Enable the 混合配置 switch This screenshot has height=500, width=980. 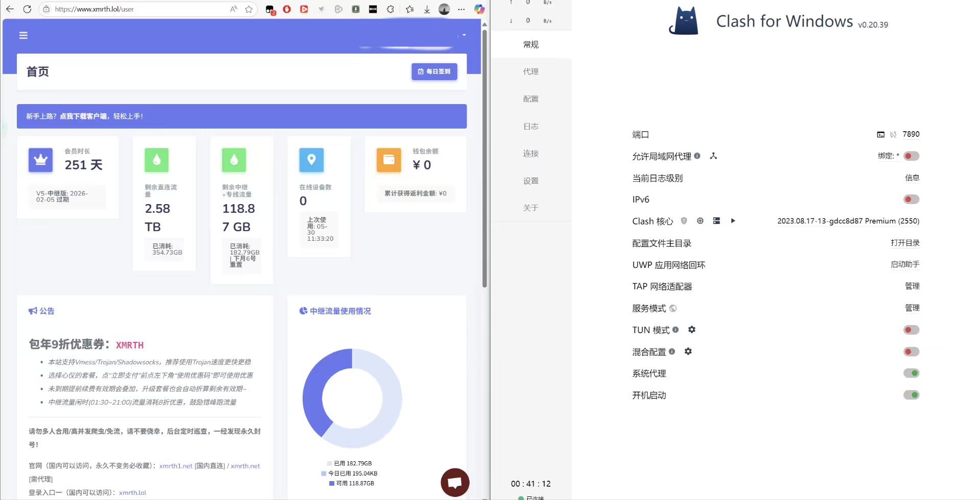pos(911,352)
